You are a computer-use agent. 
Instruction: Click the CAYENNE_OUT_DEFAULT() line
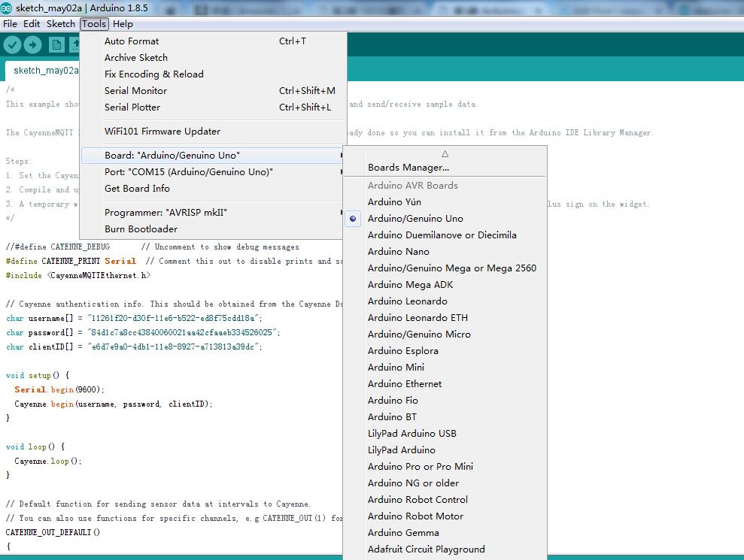53,532
